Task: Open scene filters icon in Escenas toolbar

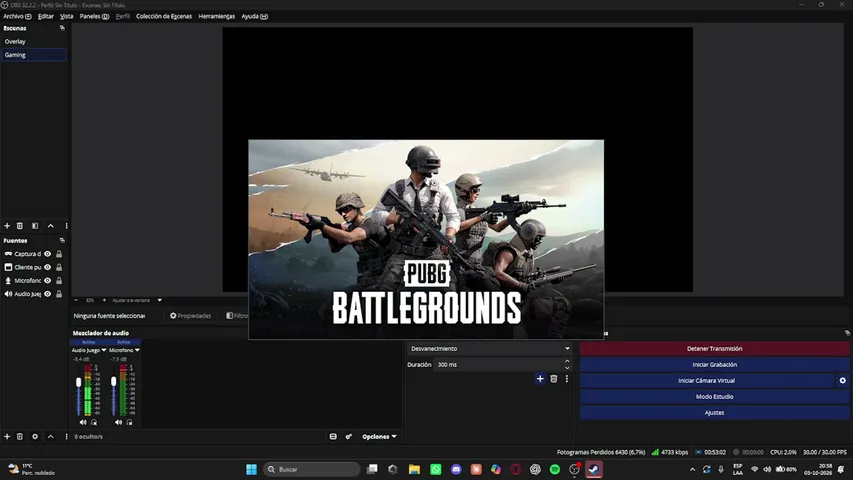Action: pyautogui.click(x=35, y=226)
